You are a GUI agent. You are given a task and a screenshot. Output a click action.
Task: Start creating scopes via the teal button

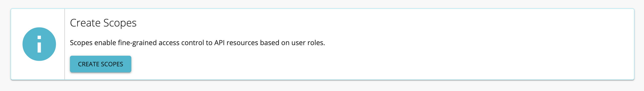tap(101, 64)
